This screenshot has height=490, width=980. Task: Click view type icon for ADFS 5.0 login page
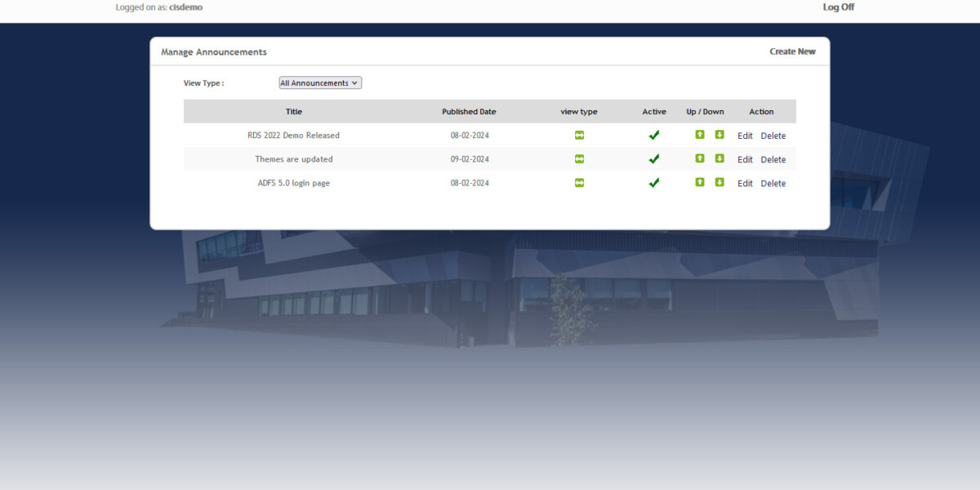click(579, 183)
